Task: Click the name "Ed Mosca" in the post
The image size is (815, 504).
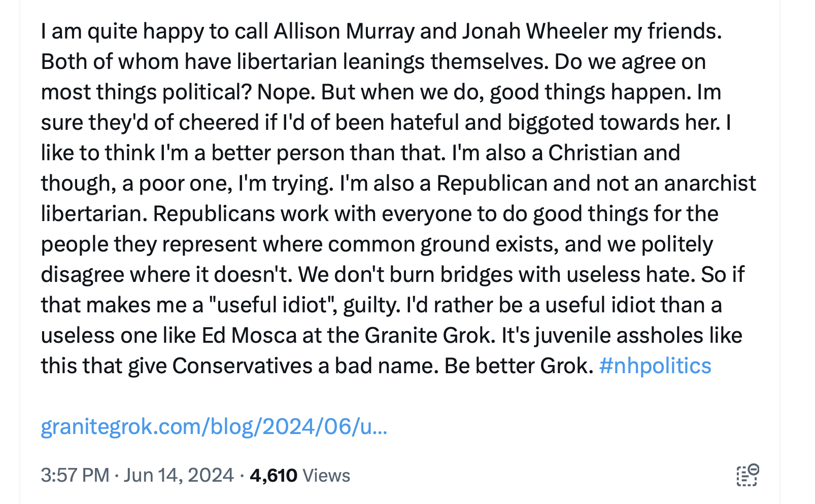Action: click(x=249, y=336)
